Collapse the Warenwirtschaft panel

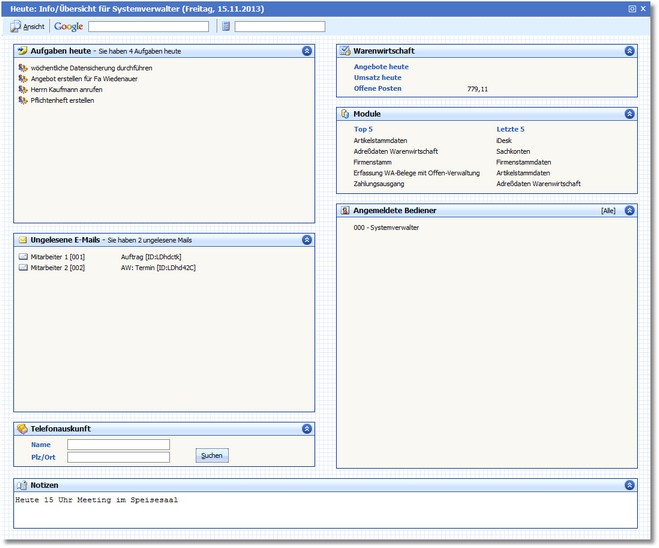[x=629, y=50]
